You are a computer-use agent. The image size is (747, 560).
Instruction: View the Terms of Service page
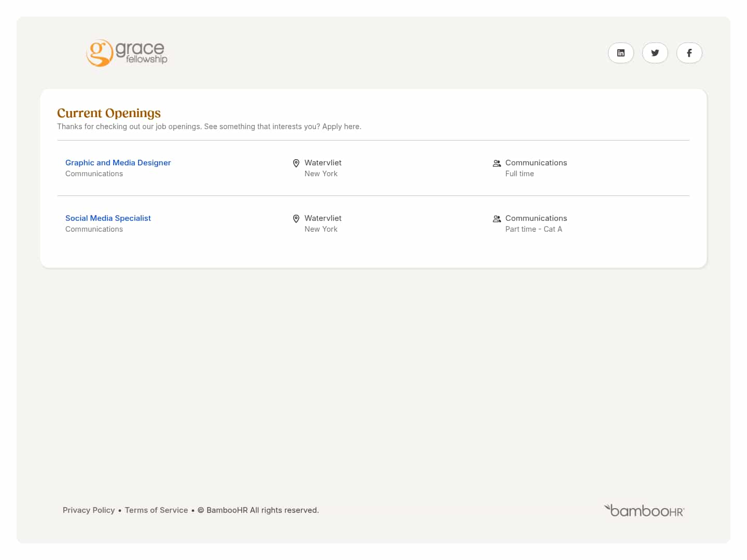coord(156,510)
